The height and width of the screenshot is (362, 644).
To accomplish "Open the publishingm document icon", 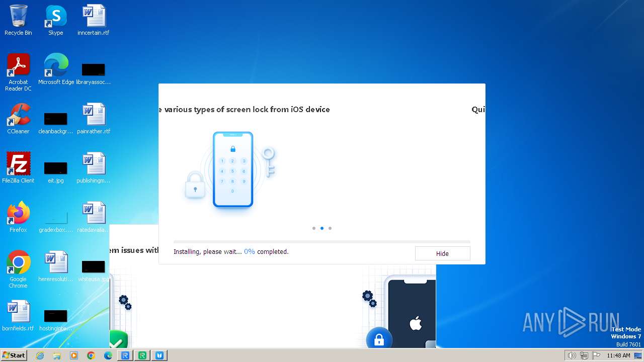I will pyautogui.click(x=94, y=168).
